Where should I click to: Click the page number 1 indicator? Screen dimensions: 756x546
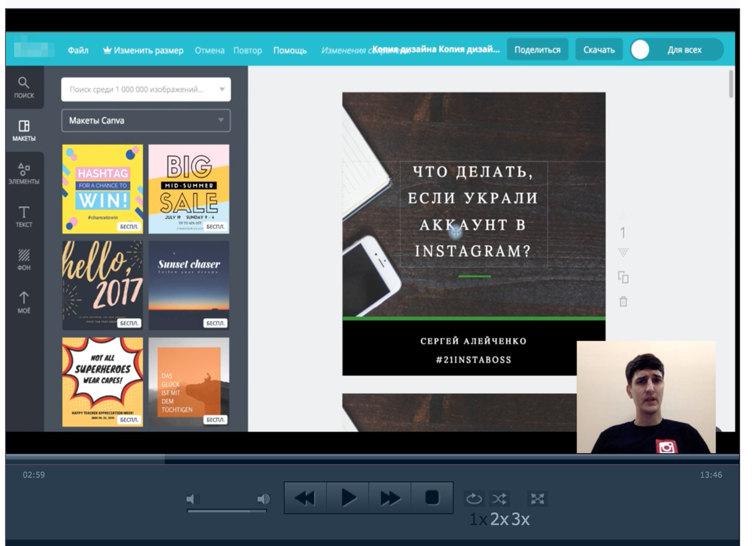(x=622, y=234)
